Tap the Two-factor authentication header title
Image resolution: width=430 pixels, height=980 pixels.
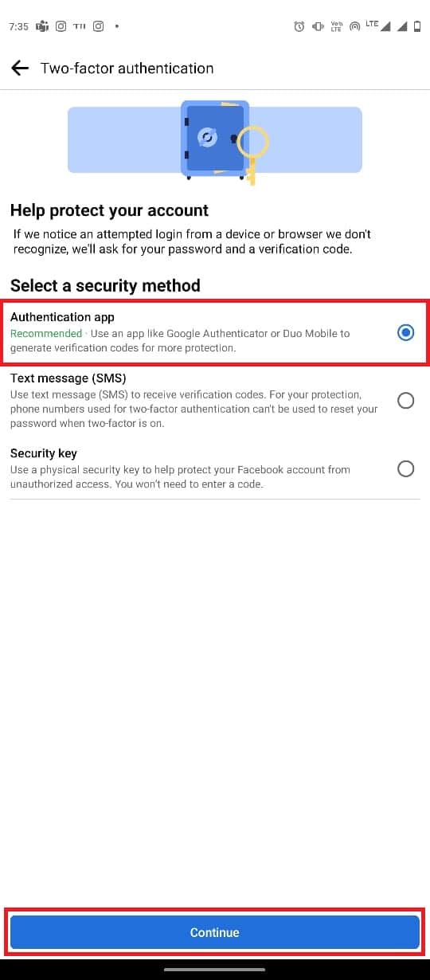click(x=127, y=69)
